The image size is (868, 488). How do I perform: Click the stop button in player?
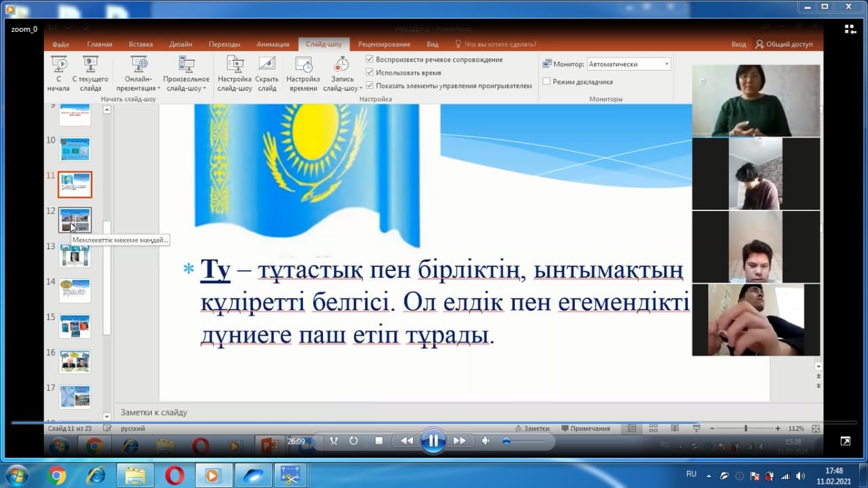click(379, 441)
